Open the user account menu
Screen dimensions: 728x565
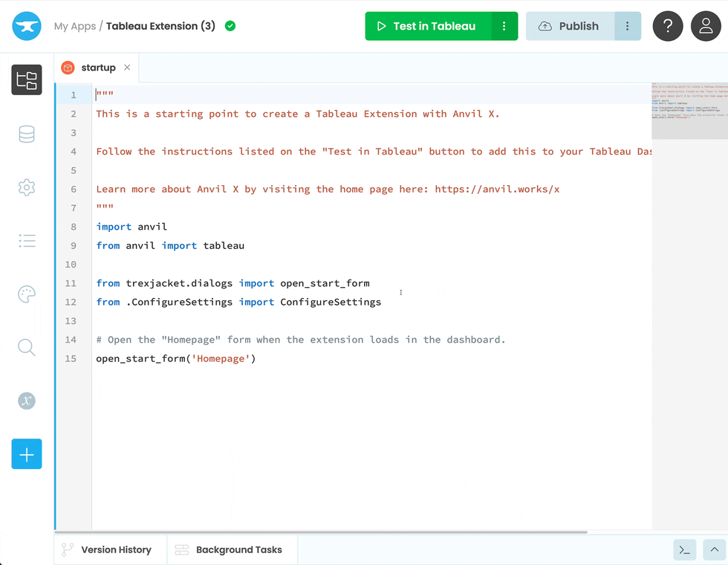(706, 26)
